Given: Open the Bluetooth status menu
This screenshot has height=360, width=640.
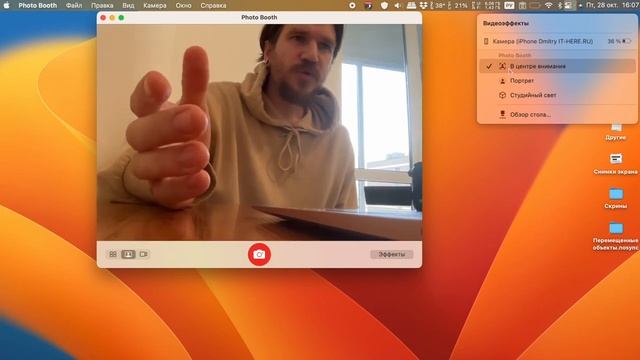Looking at the screenshot, I should tap(560, 5).
